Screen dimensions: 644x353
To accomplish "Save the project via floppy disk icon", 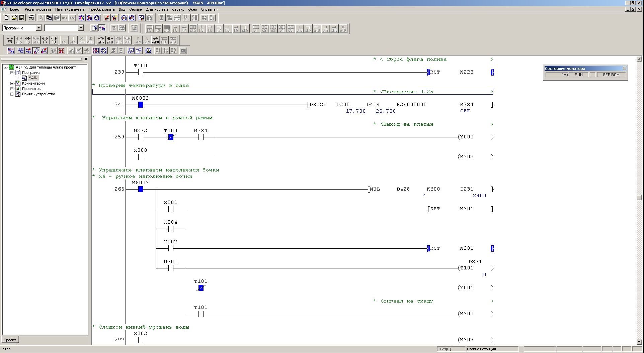I will pyautogui.click(x=22, y=18).
